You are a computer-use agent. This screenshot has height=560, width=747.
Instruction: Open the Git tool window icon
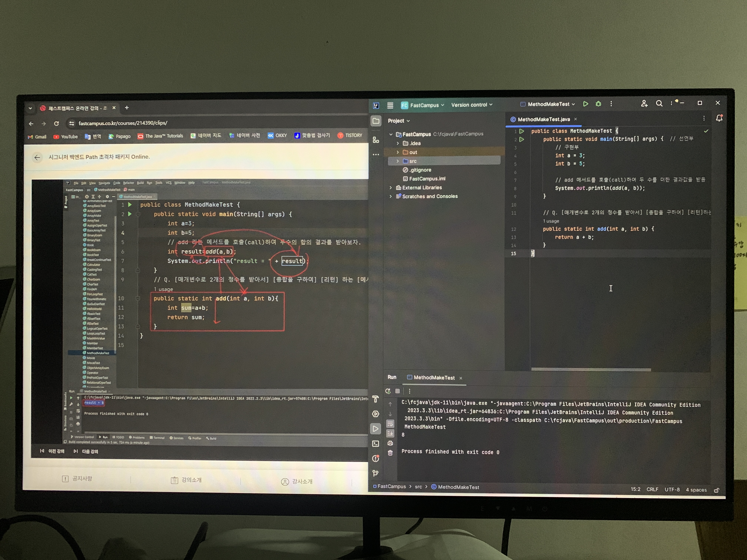376,473
